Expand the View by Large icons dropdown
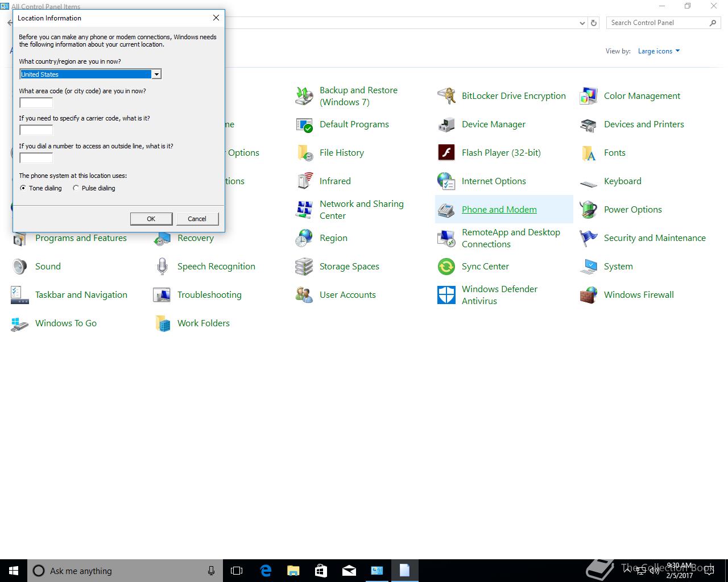 (659, 51)
